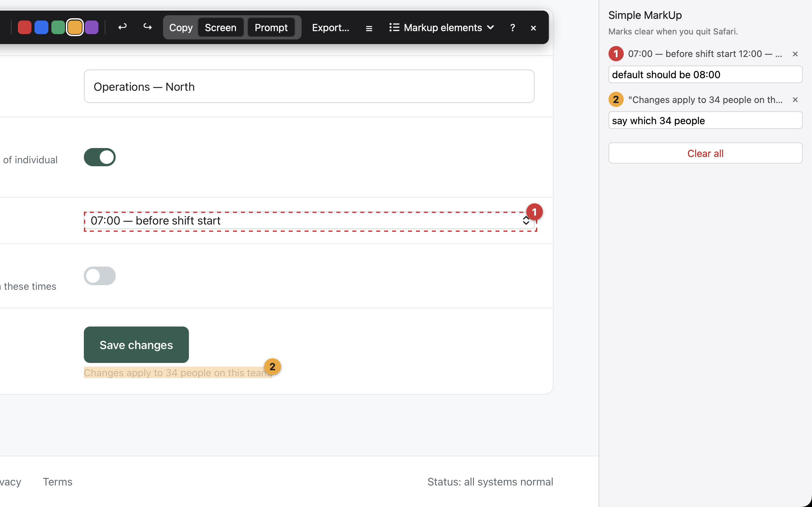Open the 07:00 — before shift start dropdown
Image resolution: width=812 pixels, height=507 pixels.
pyautogui.click(x=309, y=221)
